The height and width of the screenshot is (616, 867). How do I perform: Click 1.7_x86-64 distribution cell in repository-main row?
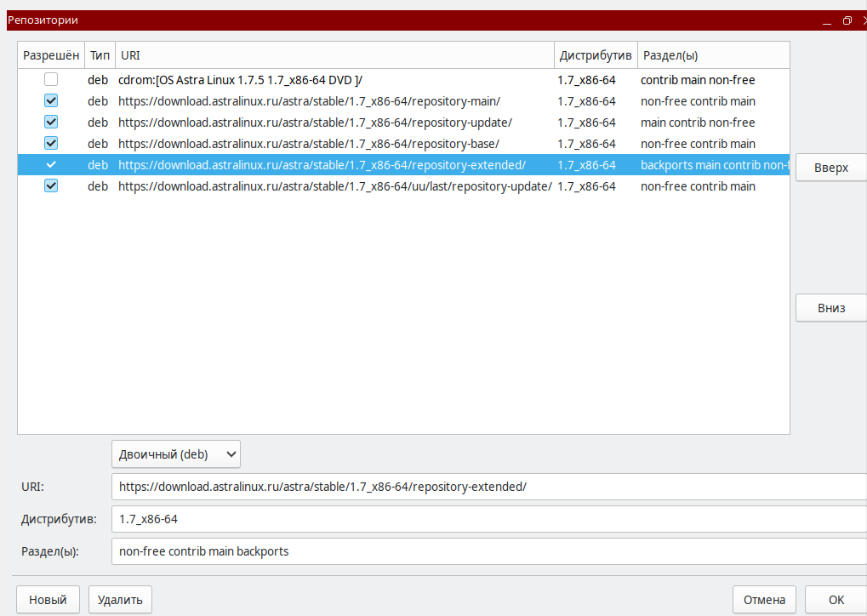coord(587,101)
